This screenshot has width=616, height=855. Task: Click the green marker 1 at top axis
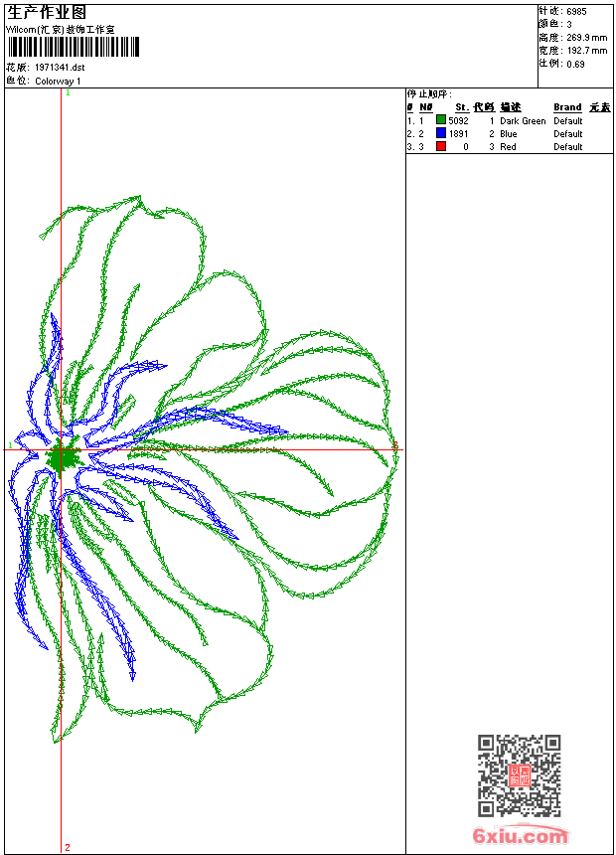click(x=69, y=93)
